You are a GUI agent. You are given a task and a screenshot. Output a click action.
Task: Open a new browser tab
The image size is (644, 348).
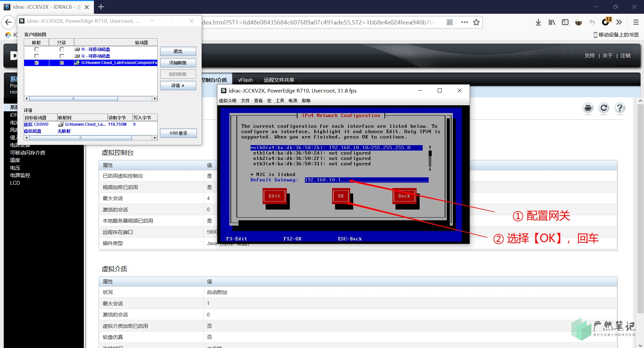[101, 7]
